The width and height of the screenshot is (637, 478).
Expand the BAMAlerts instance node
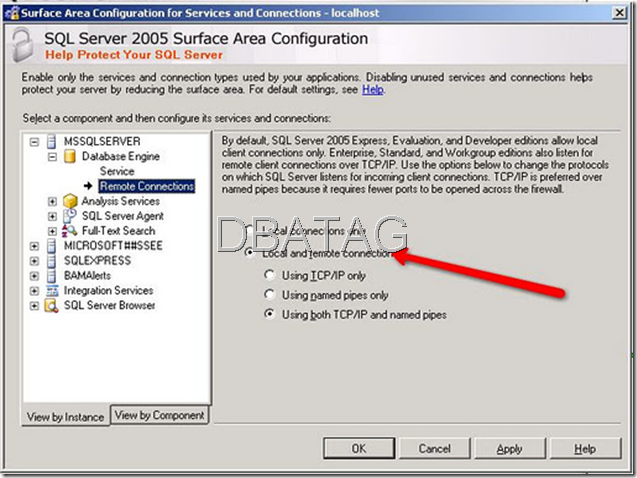[35, 276]
